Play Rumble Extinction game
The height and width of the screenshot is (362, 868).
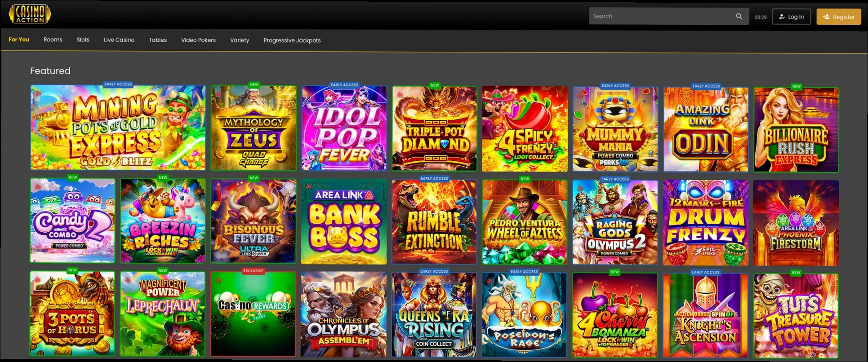tap(434, 222)
